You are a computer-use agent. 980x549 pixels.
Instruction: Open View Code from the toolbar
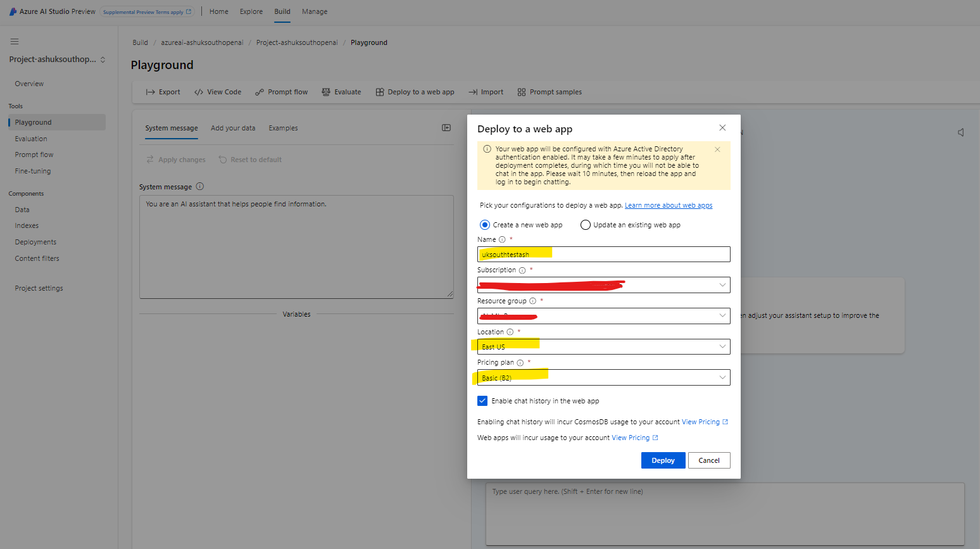click(218, 92)
